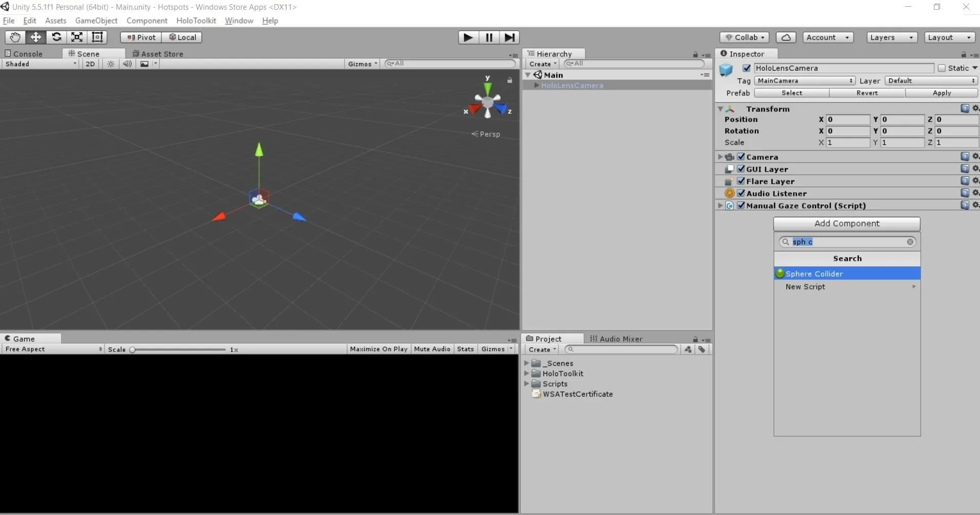Open the File menu
The width and height of the screenshot is (980, 515).
[9, 21]
